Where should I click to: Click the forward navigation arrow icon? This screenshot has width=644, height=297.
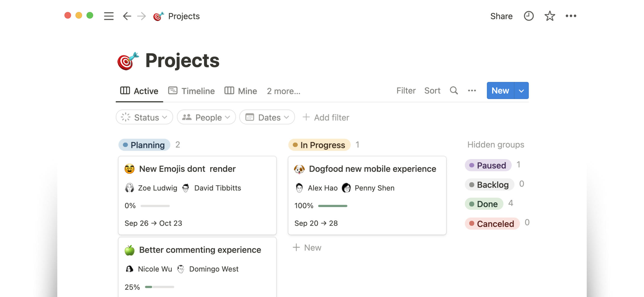(141, 16)
